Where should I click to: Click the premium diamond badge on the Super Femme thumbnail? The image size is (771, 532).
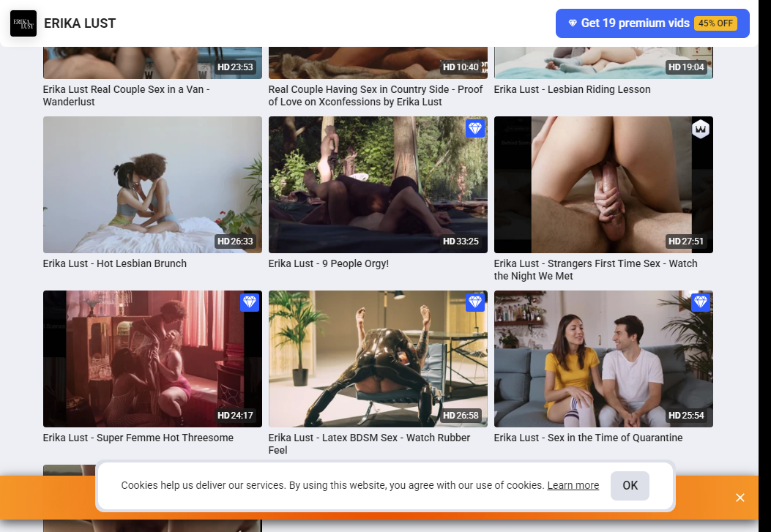(x=249, y=303)
